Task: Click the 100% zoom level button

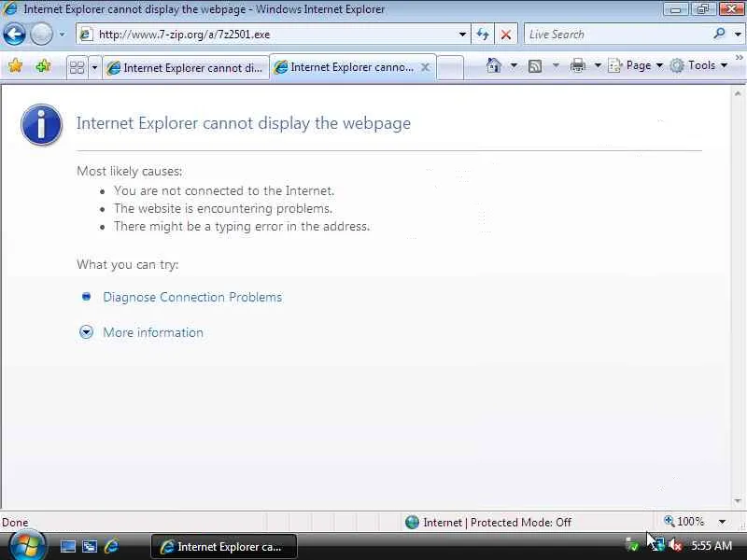Action: pos(684,522)
